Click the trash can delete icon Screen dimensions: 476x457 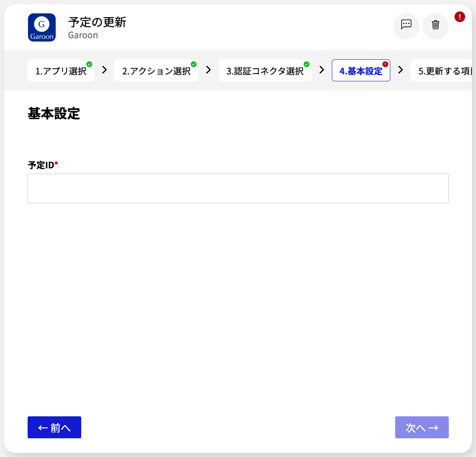tap(435, 26)
